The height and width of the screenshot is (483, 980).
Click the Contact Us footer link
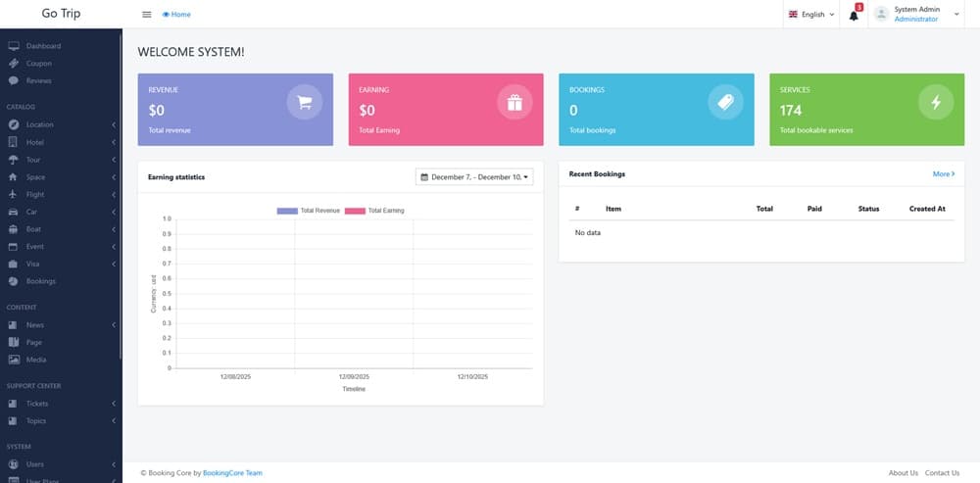tap(942, 473)
